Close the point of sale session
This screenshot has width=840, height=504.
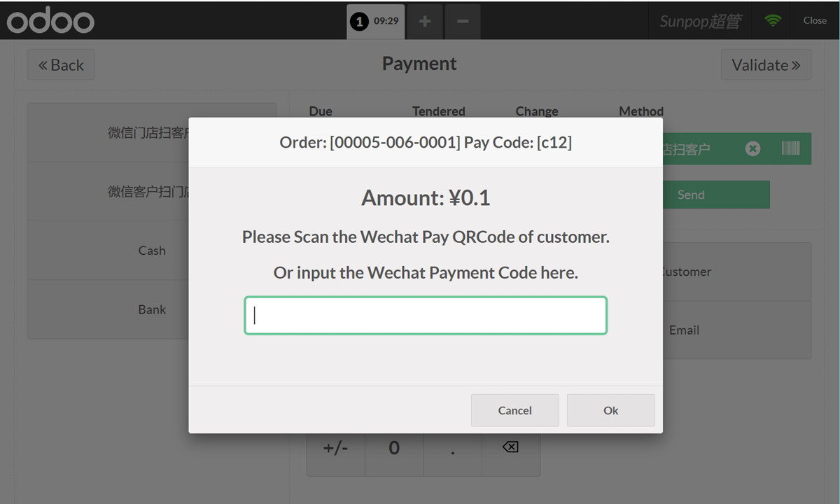(815, 21)
